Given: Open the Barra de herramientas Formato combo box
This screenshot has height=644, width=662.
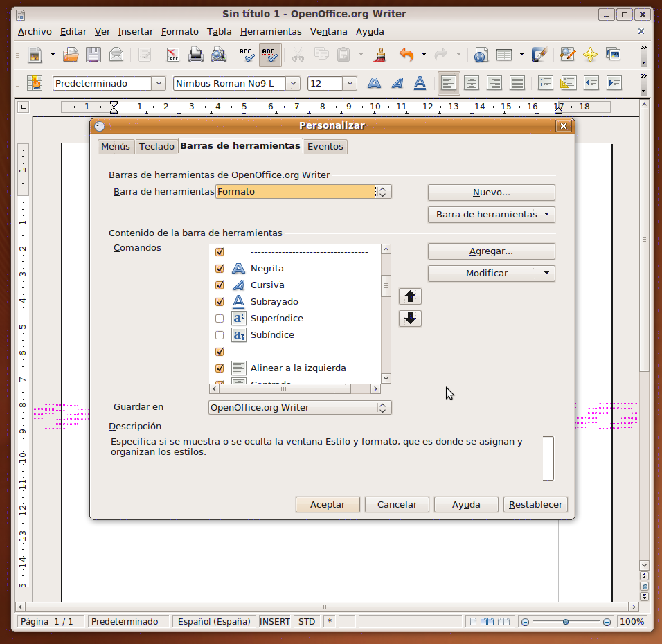Looking at the screenshot, I should click(x=303, y=192).
